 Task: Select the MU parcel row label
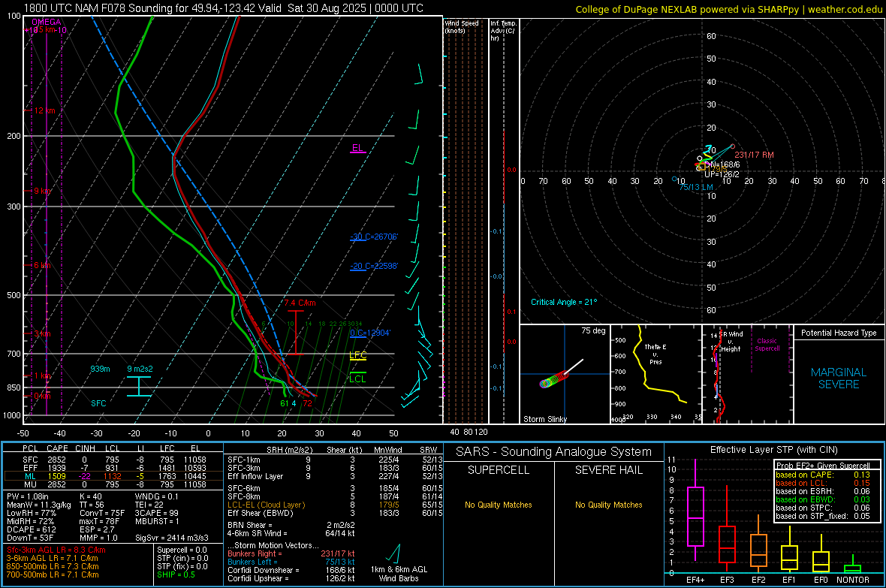click(x=30, y=484)
